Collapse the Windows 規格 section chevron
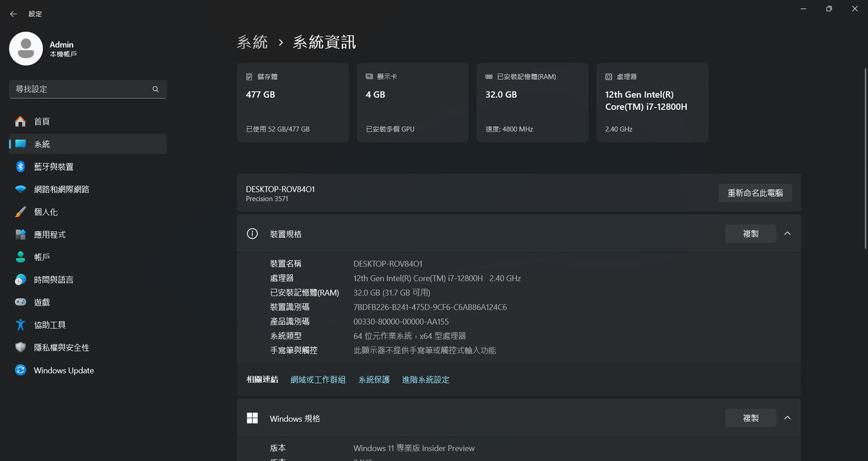The image size is (868, 461). point(787,418)
